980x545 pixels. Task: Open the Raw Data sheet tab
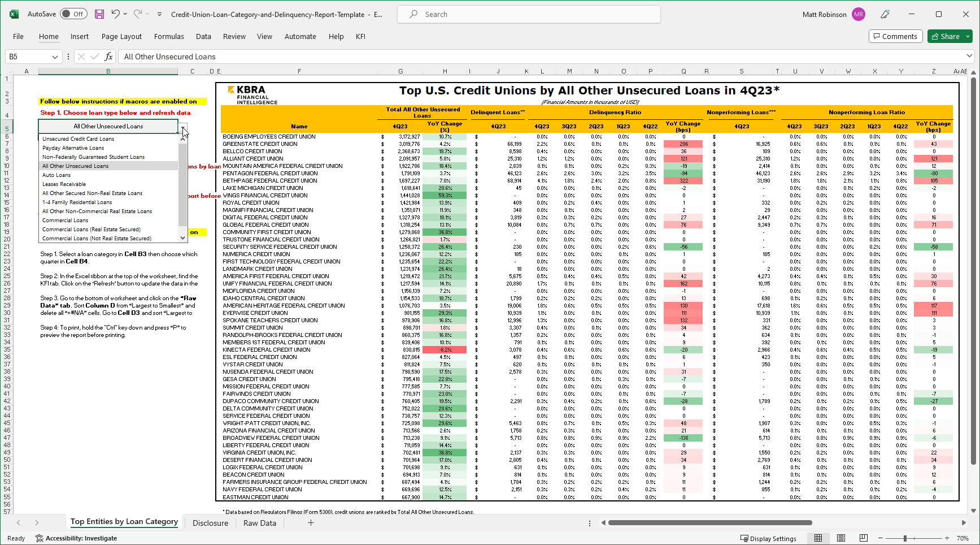click(x=259, y=523)
